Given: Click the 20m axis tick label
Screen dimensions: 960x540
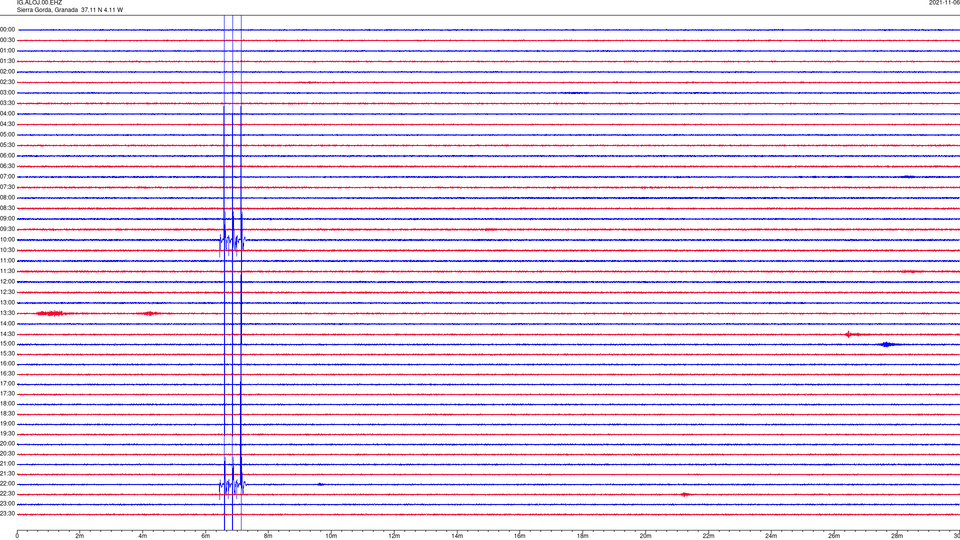Looking at the screenshot, I should pos(645,536).
